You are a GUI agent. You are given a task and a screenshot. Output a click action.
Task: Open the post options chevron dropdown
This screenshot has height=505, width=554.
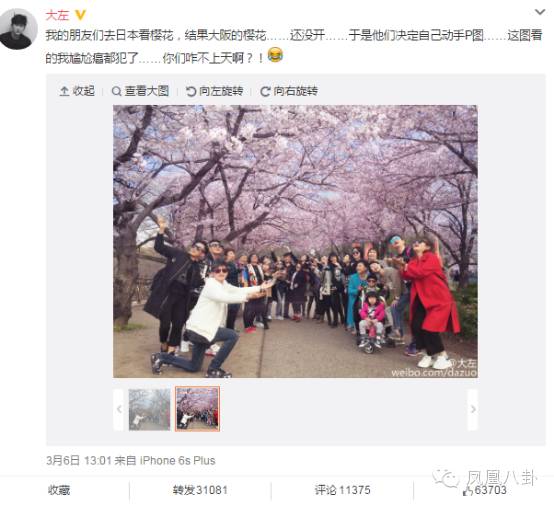coord(540,12)
